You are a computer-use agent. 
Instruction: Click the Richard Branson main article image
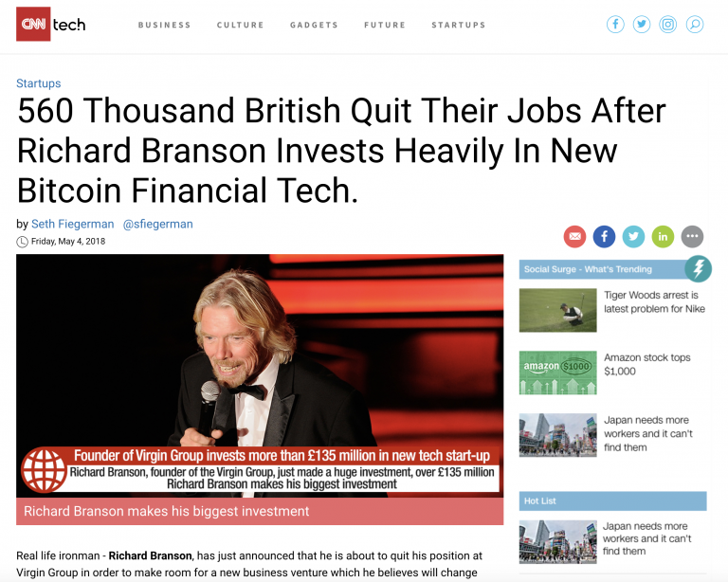[x=260, y=375]
